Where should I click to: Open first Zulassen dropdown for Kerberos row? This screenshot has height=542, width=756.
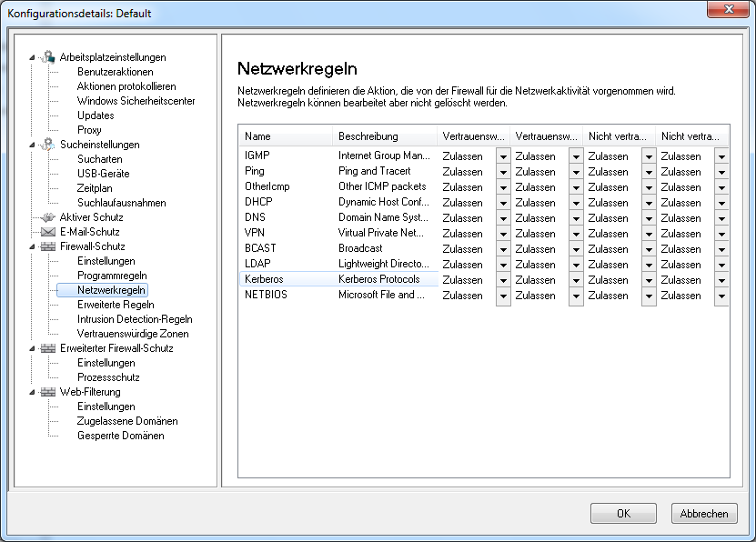503,280
